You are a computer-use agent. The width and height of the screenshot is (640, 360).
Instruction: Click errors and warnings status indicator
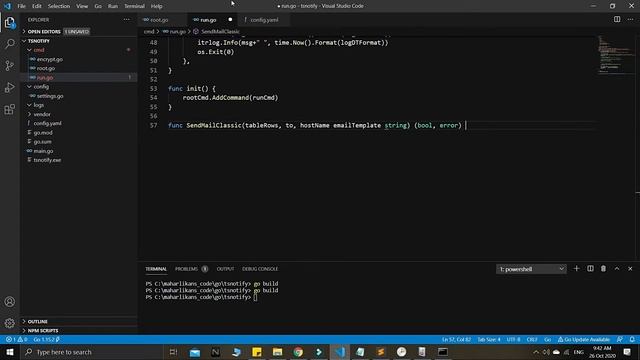16,339
